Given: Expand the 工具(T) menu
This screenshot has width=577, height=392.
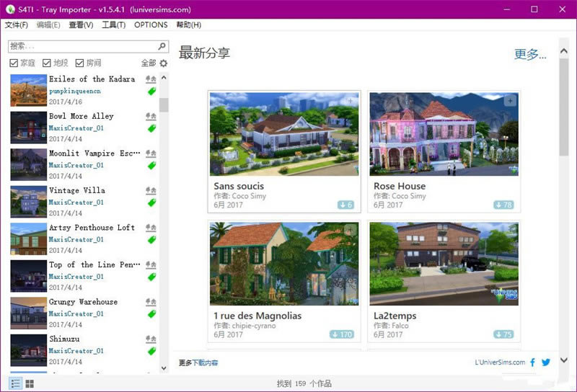Looking at the screenshot, I should pos(113,24).
